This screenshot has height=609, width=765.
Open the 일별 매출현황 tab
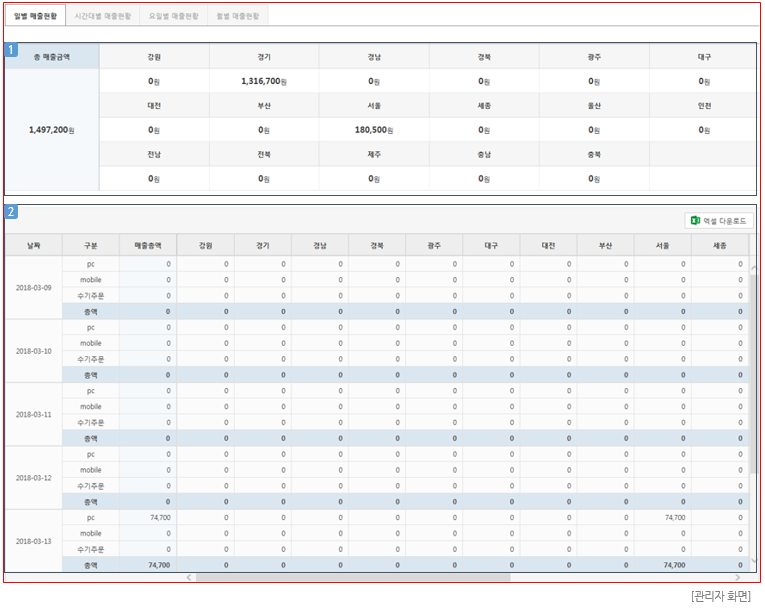[36, 16]
